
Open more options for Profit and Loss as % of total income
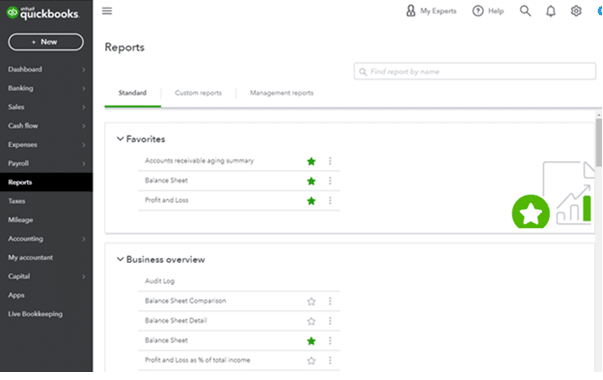coord(330,360)
